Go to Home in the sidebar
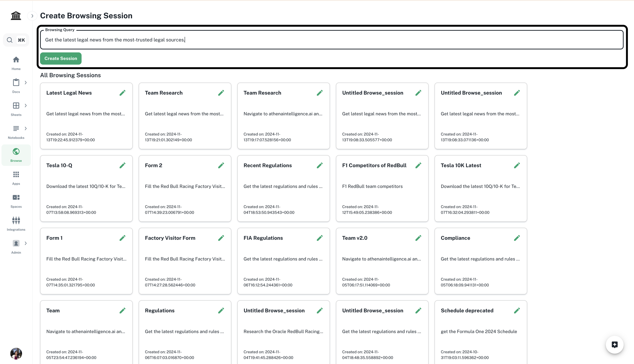This screenshot has width=634, height=364. tap(16, 63)
